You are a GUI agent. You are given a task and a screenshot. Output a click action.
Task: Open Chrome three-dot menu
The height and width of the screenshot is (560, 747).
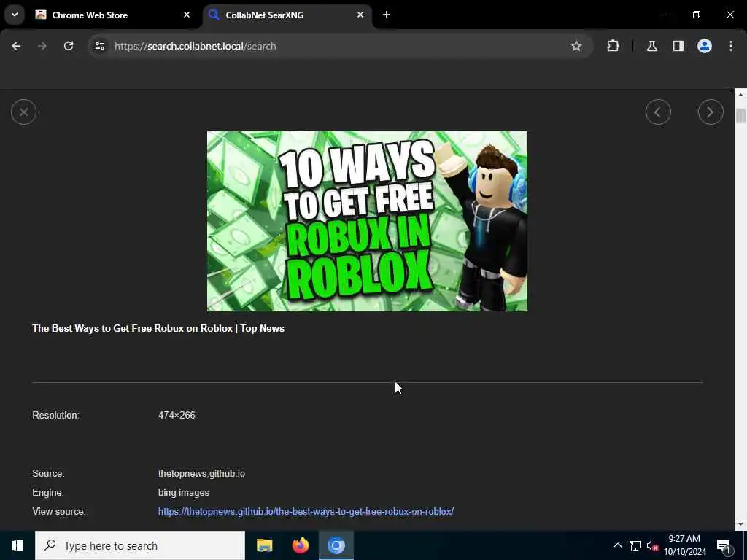pos(731,46)
